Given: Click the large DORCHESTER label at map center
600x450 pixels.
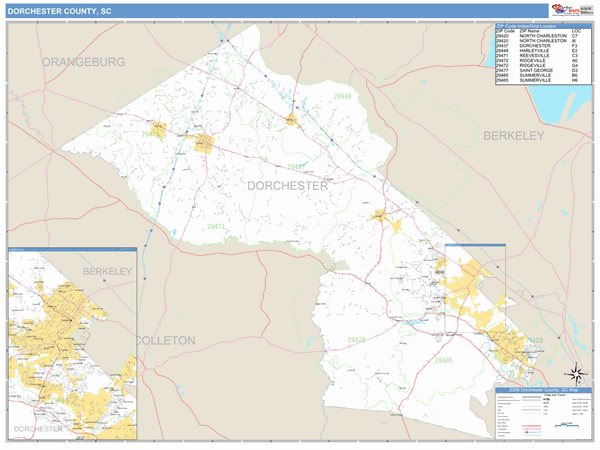Looking at the screenshot, I should [287, 186].
